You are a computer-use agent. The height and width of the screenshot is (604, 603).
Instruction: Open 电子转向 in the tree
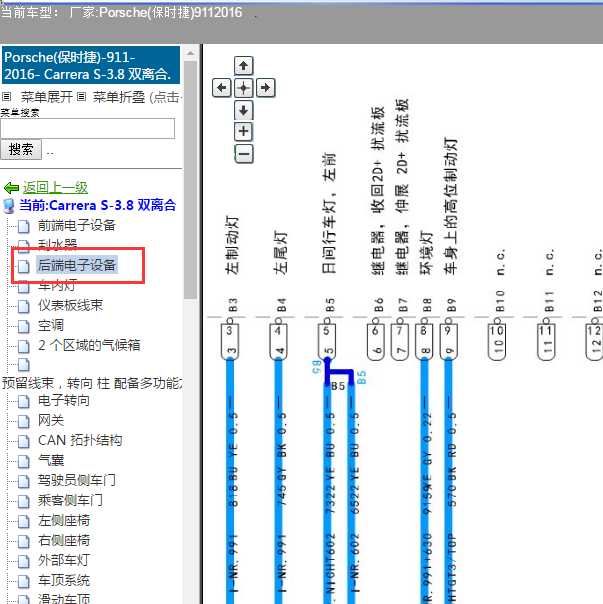[64, 401]
